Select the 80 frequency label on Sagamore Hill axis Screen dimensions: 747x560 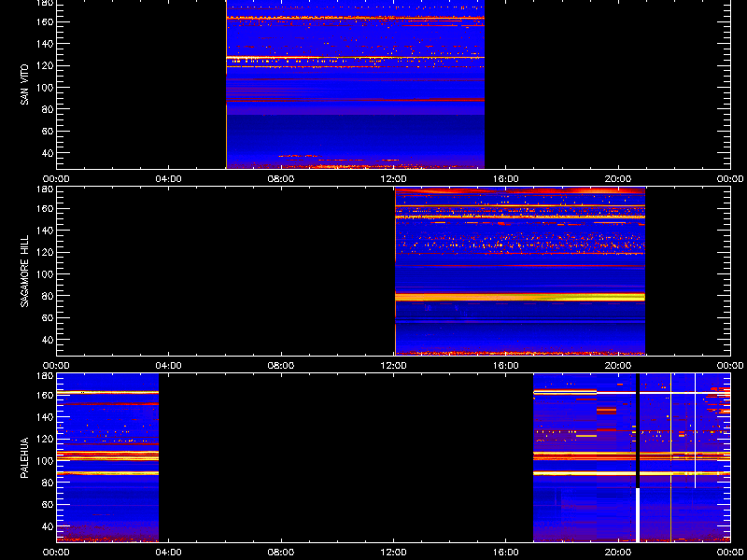tap(49, 296)
